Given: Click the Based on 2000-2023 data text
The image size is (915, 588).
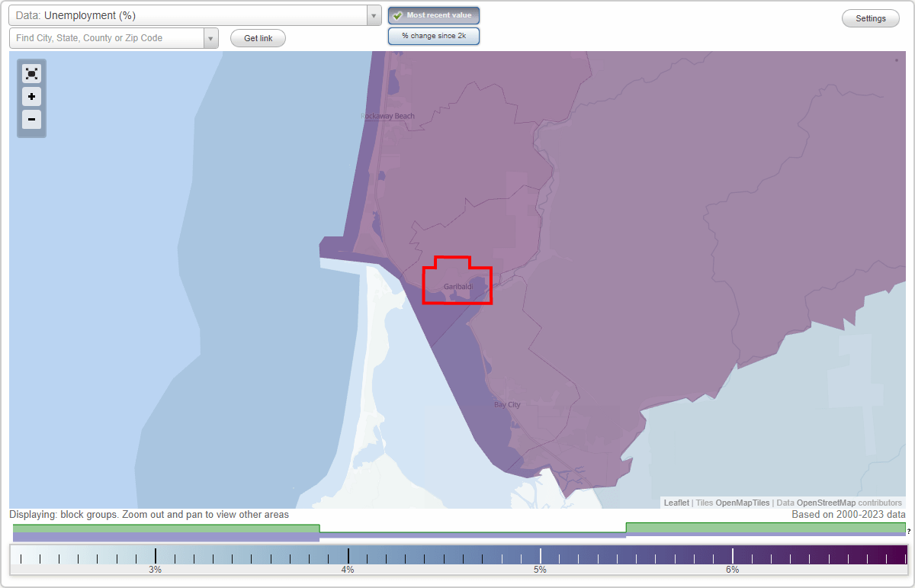Looking at the screenshot, I should click(849, 515).
